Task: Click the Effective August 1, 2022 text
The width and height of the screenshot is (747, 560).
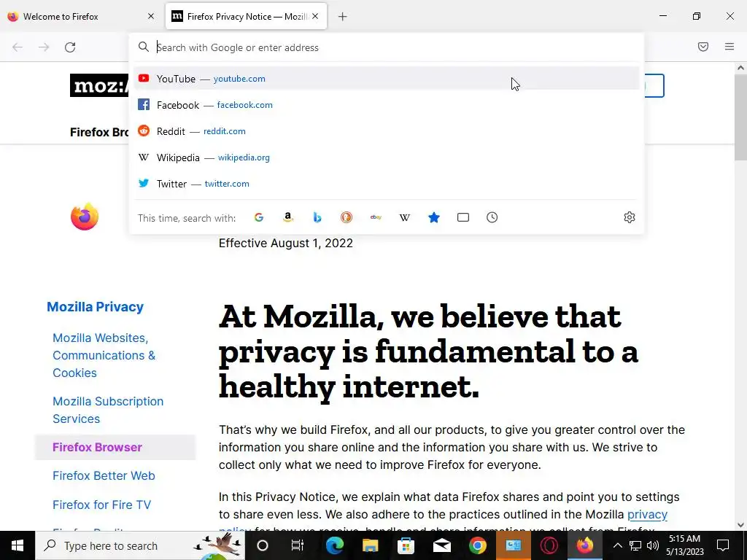Action: (286, 244)
